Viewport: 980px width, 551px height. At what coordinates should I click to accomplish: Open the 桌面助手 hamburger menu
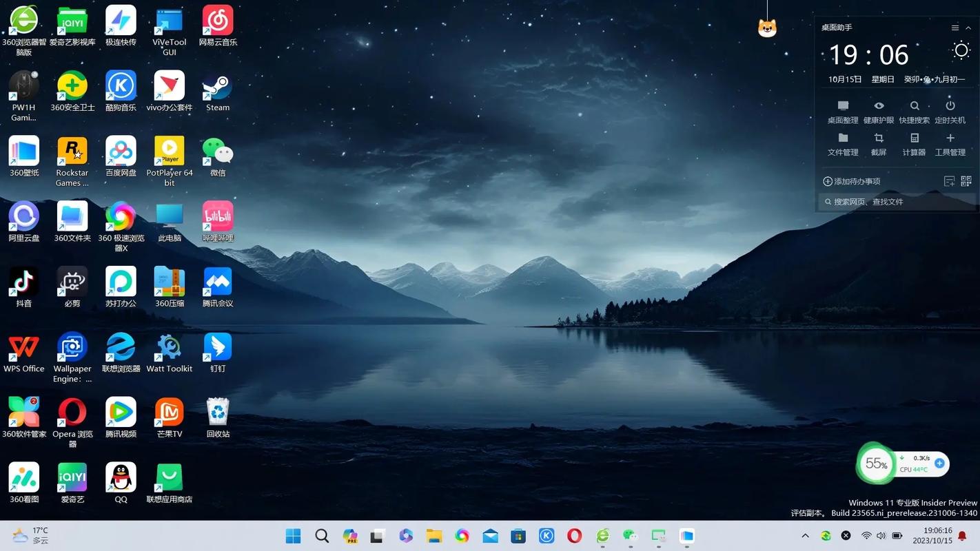955,28
